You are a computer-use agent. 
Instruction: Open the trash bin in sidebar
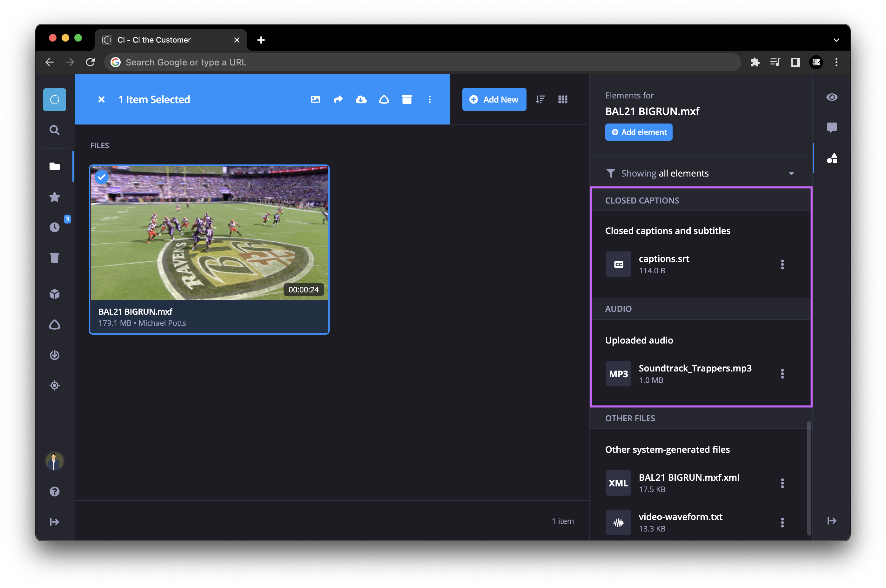point(54,257)
